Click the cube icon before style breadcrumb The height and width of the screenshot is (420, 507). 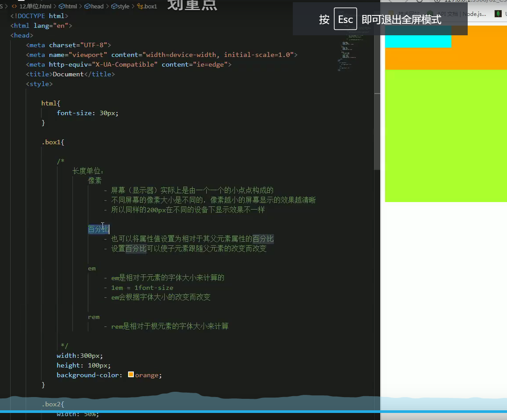pyautogui.click(x=114, y=6)
